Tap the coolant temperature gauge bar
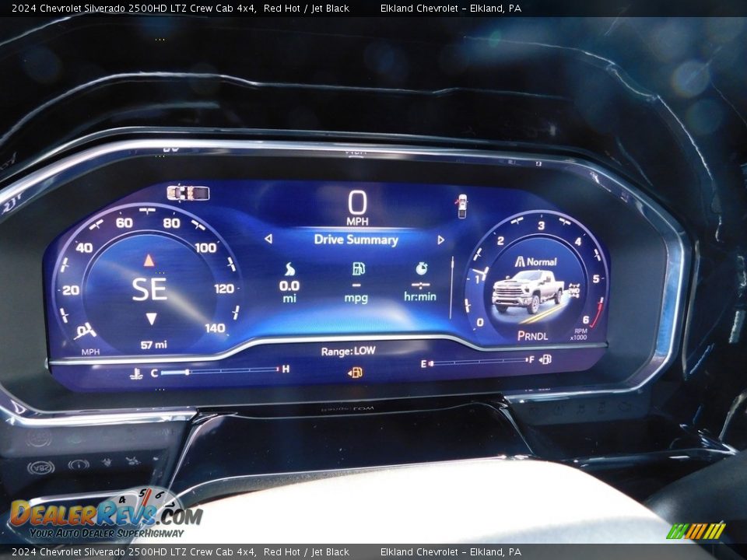The width and height of the screenshot is (747, 560). coord(219,371)
